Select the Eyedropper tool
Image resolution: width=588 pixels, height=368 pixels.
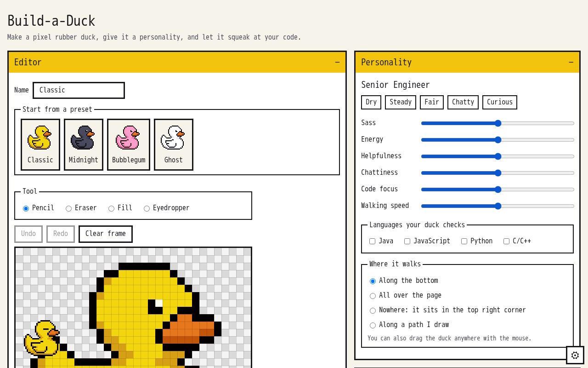pos(147,208)
